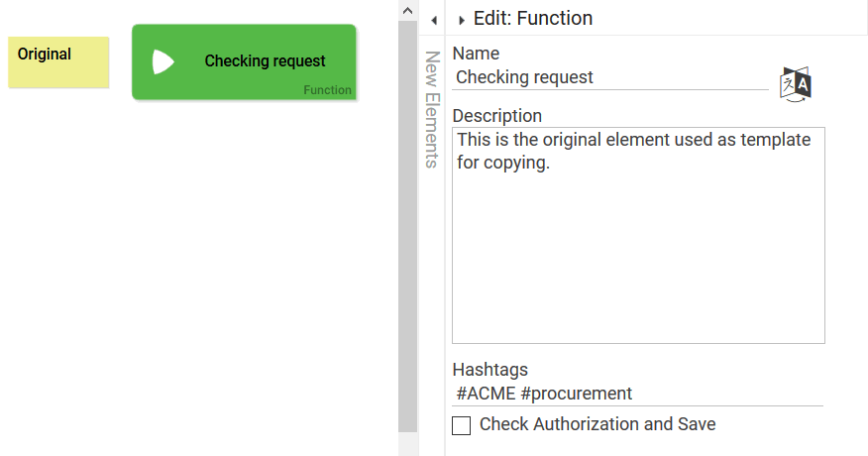Screen dimensions: 868x456
Task: Click the 'Description' field label
Action: pos(496,116)
